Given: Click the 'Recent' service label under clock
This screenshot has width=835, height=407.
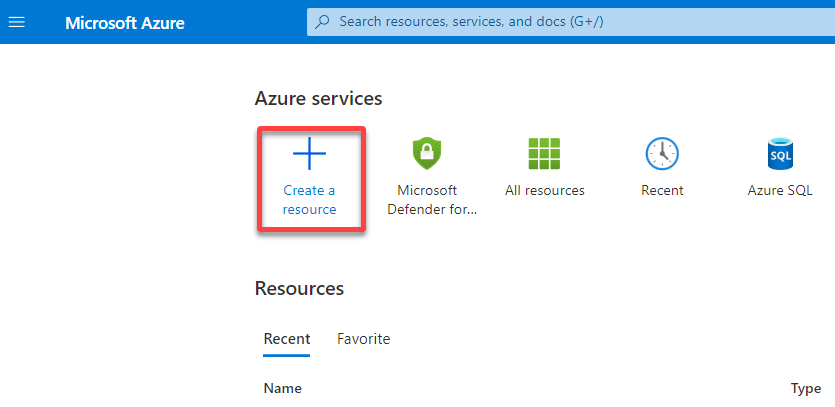Looking at the screenshot, I should [662, 190].
